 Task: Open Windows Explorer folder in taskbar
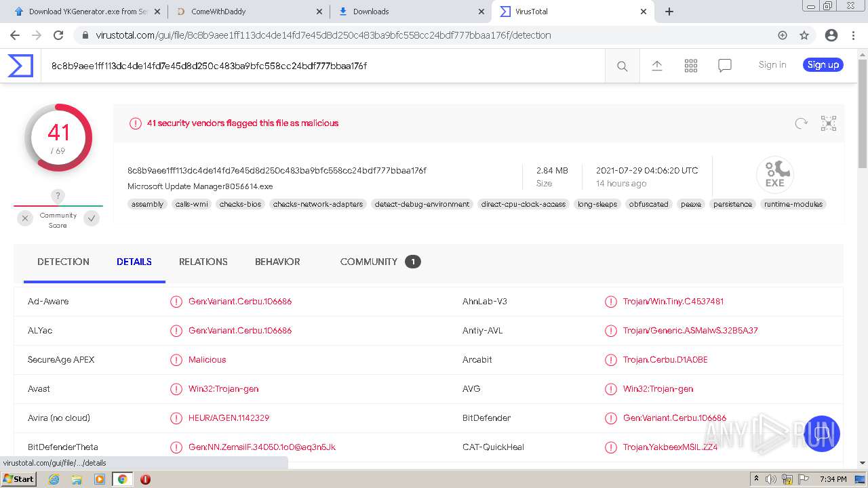click(77, 479)
